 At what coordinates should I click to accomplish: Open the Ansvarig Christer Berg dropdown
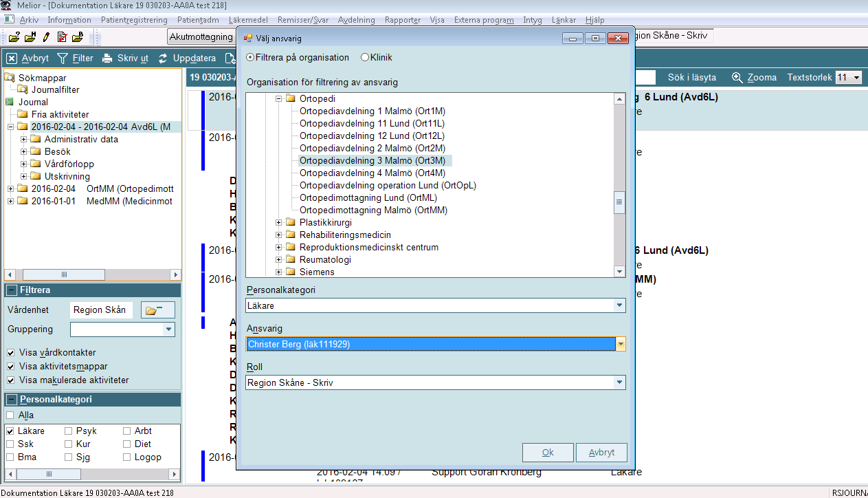coord(620,343)
